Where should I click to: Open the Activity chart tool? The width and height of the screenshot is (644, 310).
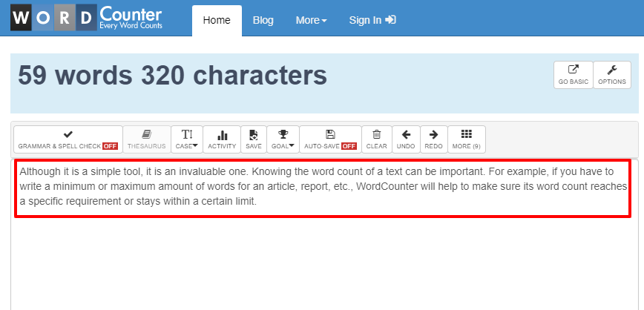[x=222, y=139]
